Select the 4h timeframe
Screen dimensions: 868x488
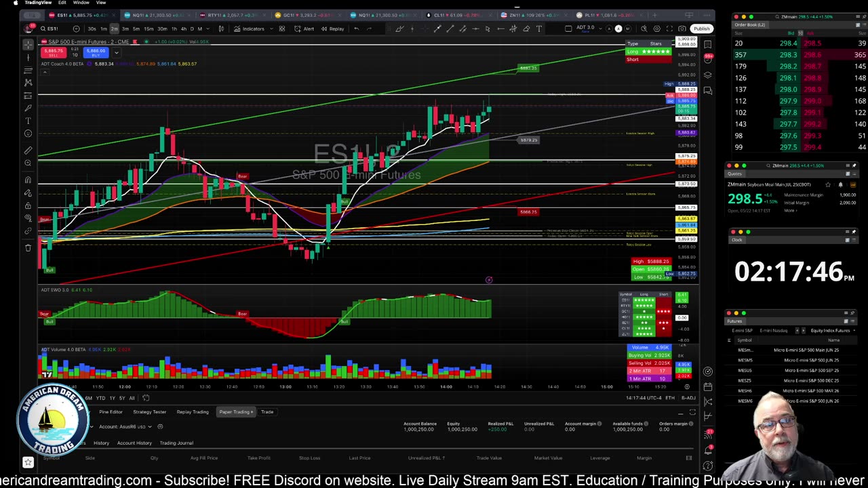pos(183,28)
